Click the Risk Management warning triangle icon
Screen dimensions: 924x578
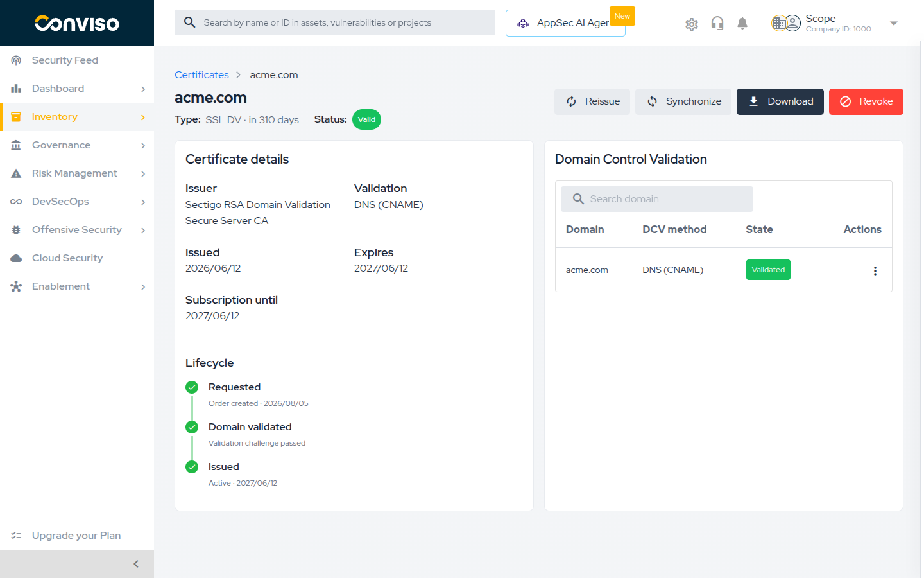pos(16,173)
